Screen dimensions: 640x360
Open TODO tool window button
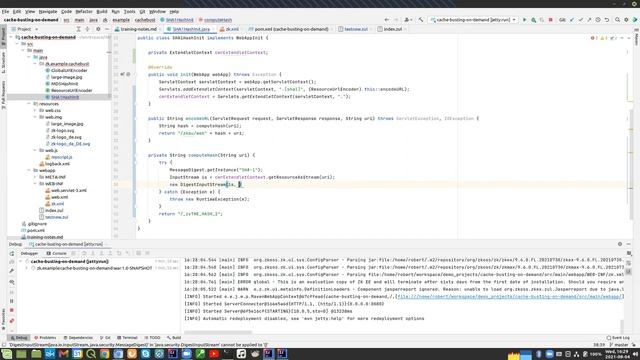(x=152, y=338)
